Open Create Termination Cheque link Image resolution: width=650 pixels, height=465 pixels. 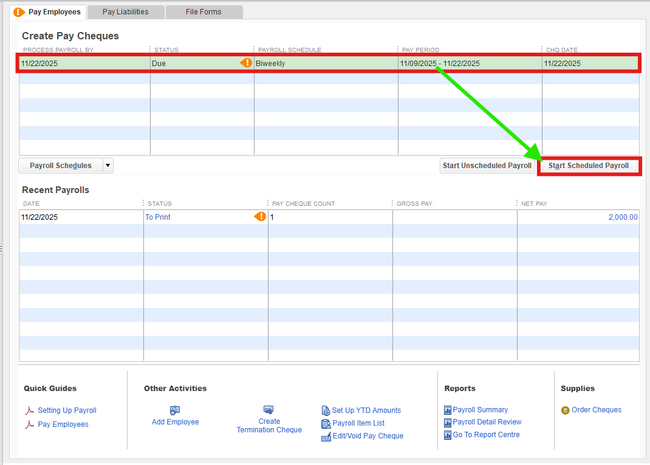269,426
